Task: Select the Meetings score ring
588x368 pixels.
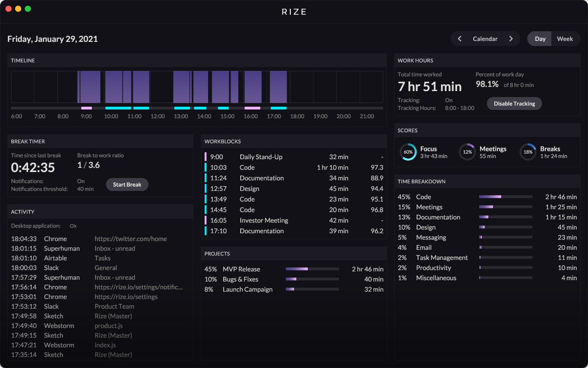Action: (467, 151)
